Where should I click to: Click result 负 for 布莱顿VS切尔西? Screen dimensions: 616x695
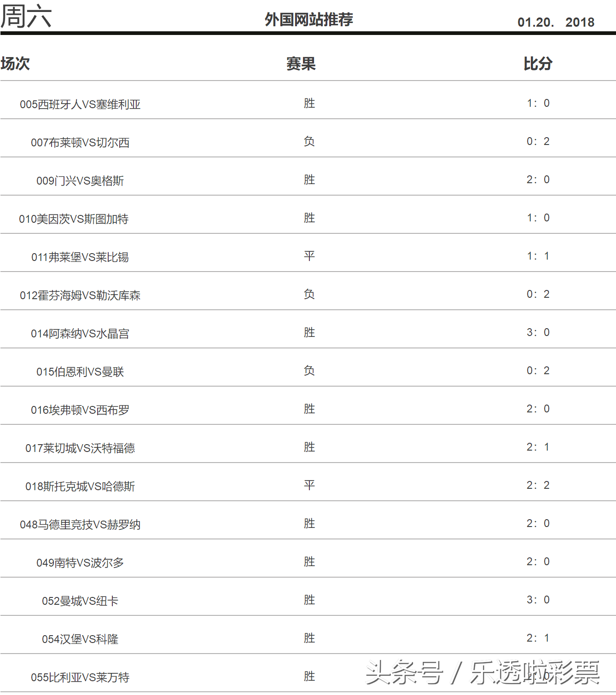(309, 141)
